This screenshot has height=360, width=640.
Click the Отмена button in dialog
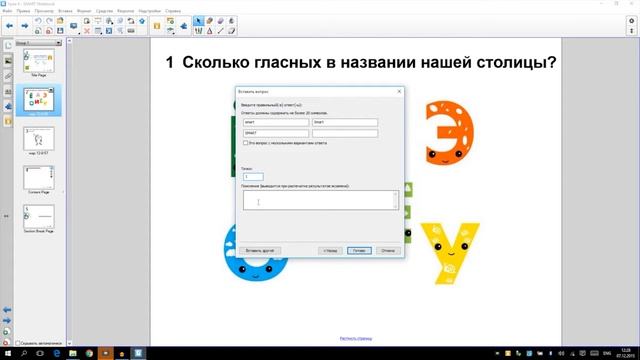click(x=388, y=250)
